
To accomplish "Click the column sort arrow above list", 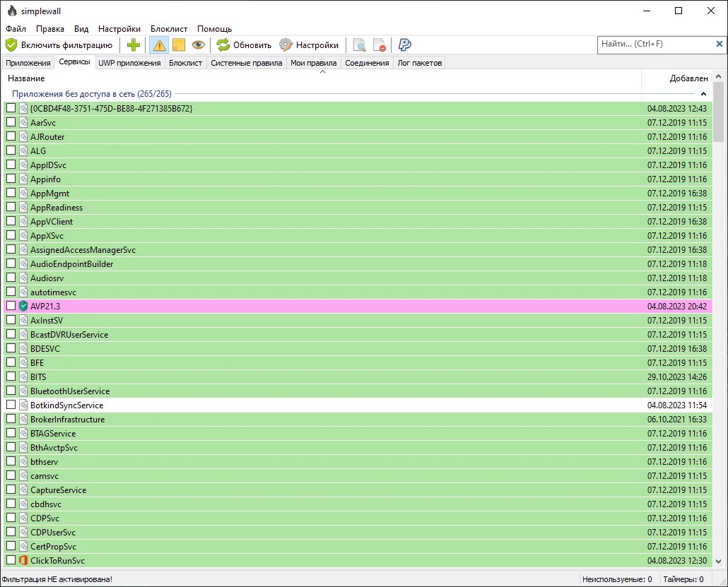I will [323, 72].
